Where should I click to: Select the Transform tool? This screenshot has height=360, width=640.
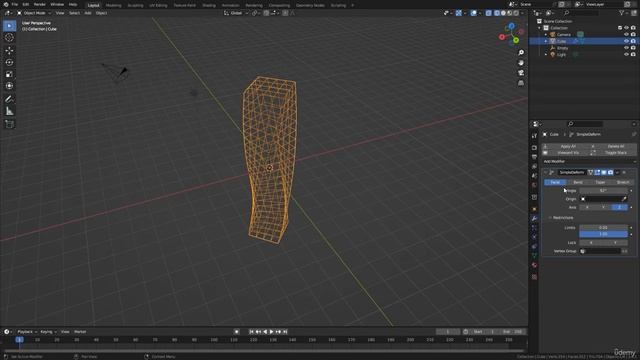click(9, 86)
